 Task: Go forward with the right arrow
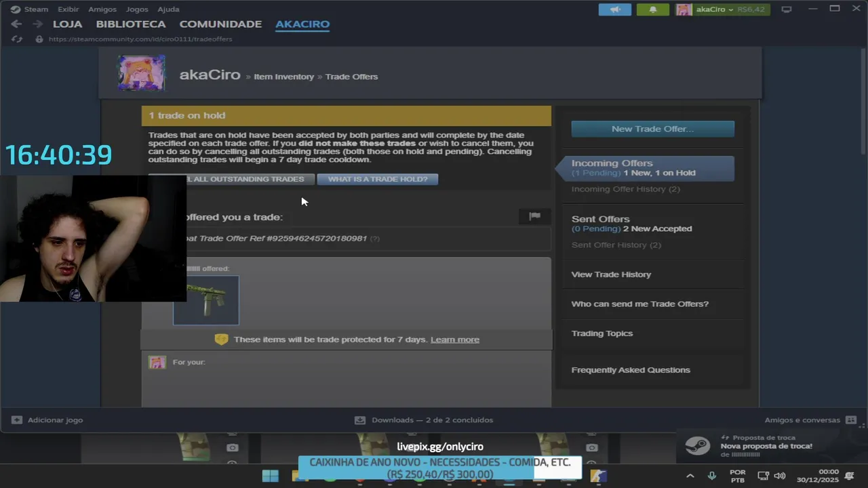coord(38,24)
